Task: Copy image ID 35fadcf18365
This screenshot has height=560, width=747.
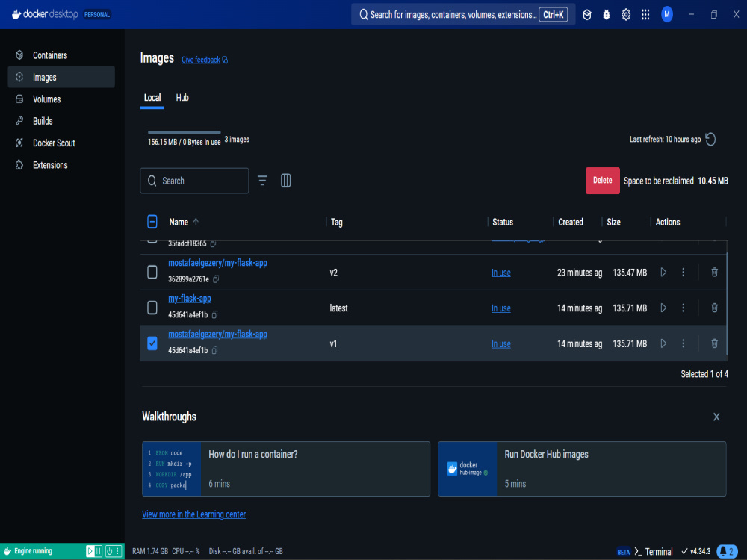Action: [x=213, y=244]
